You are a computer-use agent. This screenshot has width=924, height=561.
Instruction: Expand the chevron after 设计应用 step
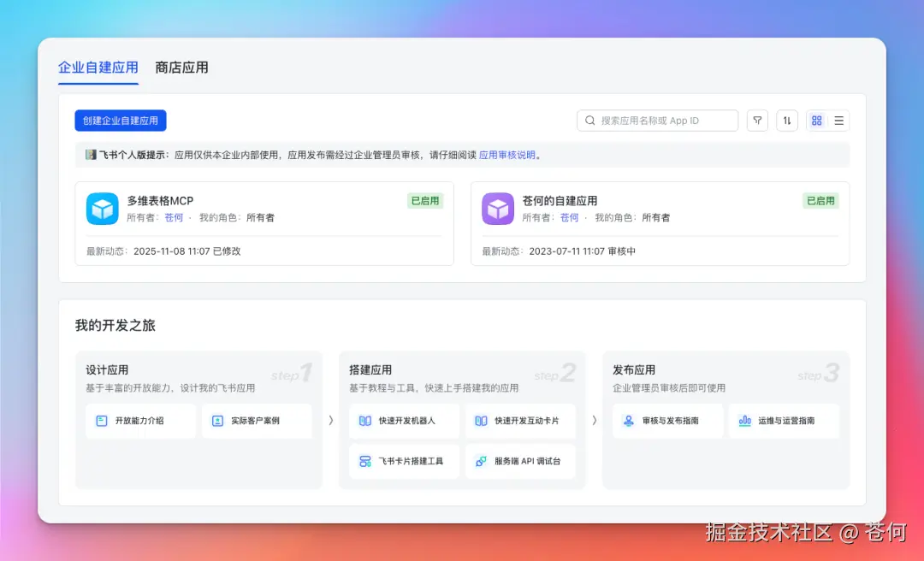(x=330, y=421)
